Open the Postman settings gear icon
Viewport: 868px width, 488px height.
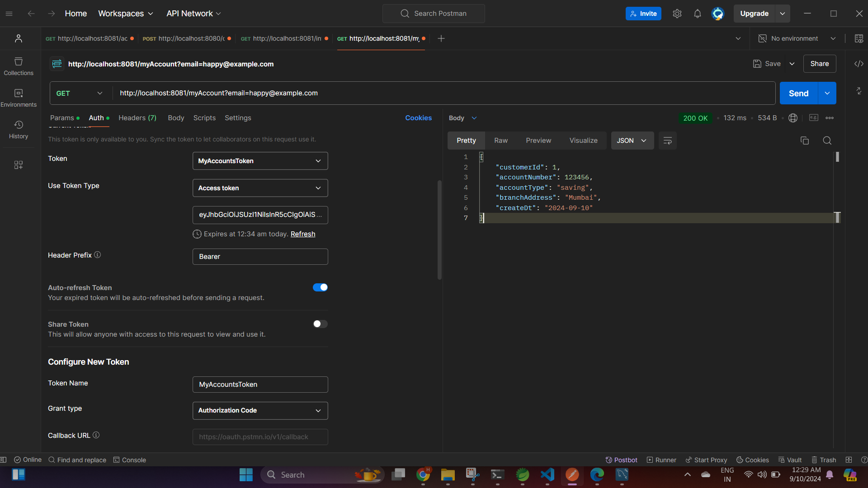[677, 14]
